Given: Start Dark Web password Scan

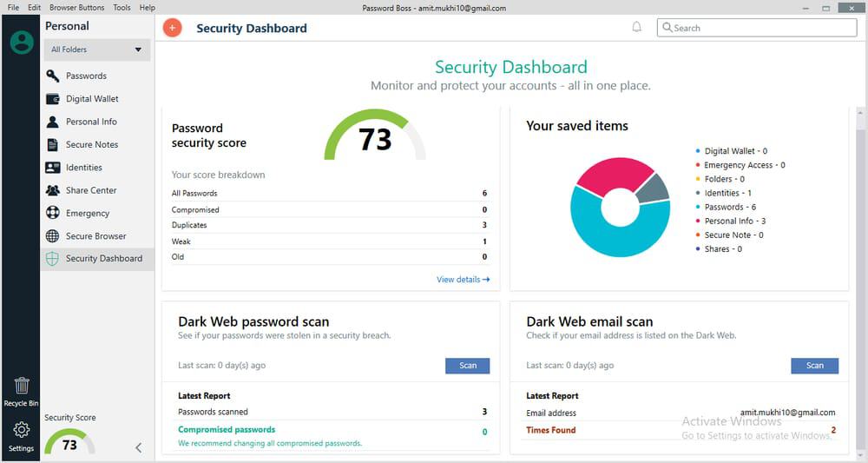Looking at the screenshot, I should pos(467,366).
